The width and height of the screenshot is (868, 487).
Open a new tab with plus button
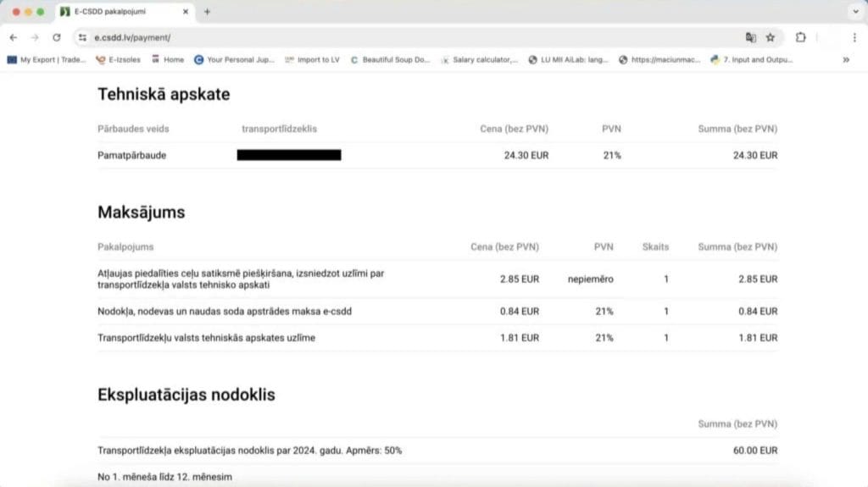pyautogui.click(x=207, y=12)
